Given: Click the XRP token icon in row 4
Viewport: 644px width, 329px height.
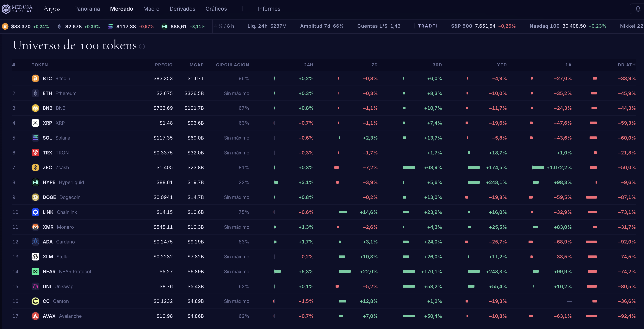Looking at the screenshot, I should click(x=35, y=123).
